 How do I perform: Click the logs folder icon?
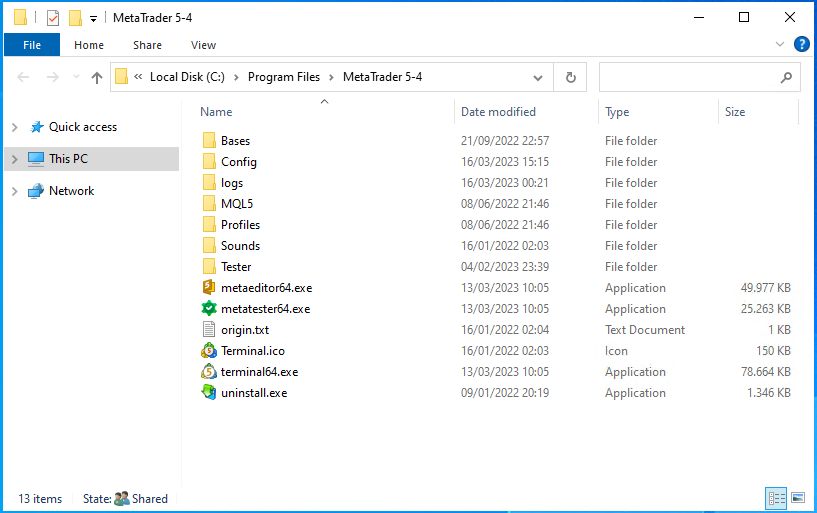tap(209, 182)
